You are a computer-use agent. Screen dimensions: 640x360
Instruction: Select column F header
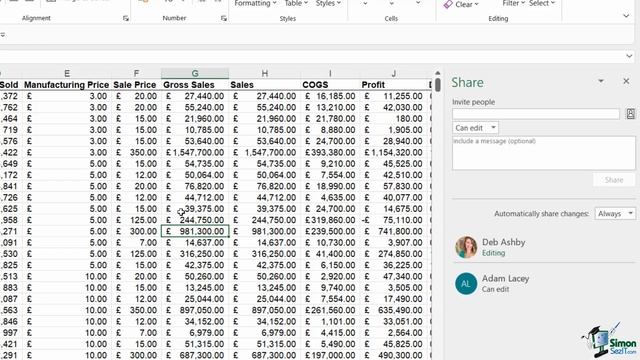pyautogui.click(x=136, y=73)
